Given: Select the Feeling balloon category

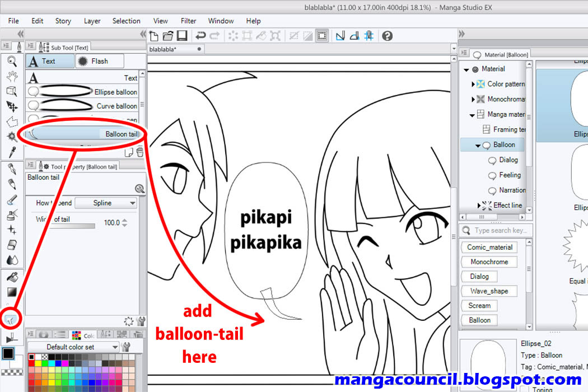Looking at the screenshot, I should click(x=505, y=175).
